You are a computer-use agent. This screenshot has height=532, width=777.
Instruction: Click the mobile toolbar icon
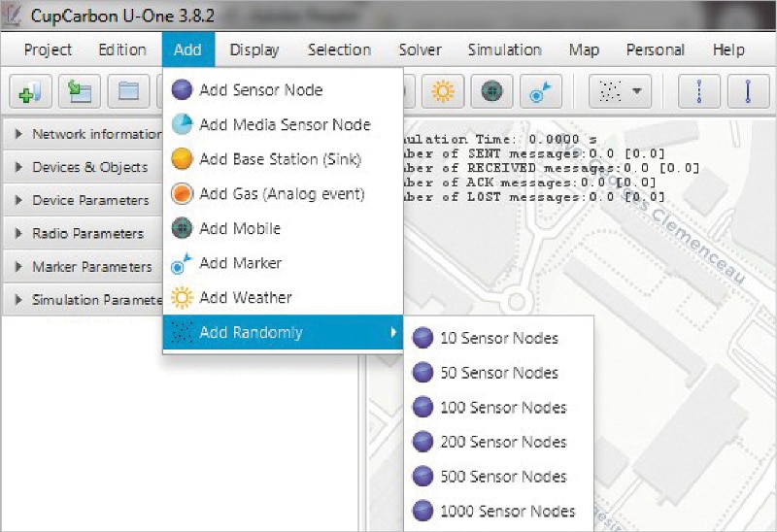(x=491, y=92)
